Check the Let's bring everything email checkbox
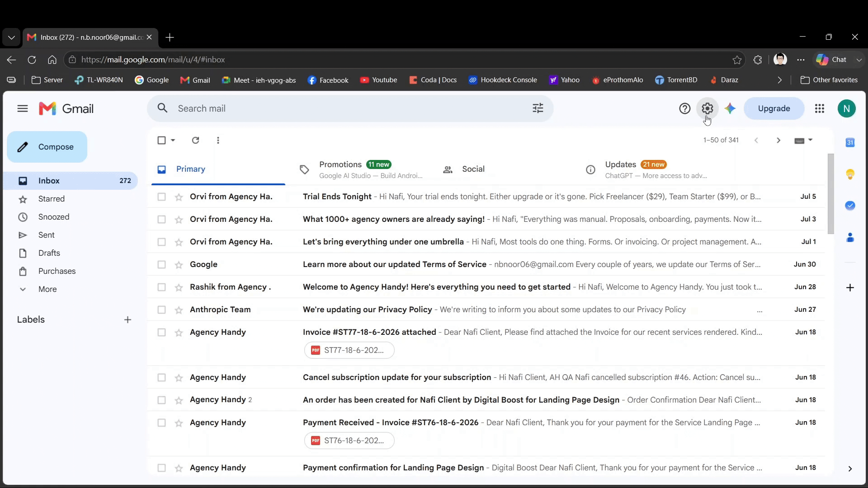 coord(161,242)
